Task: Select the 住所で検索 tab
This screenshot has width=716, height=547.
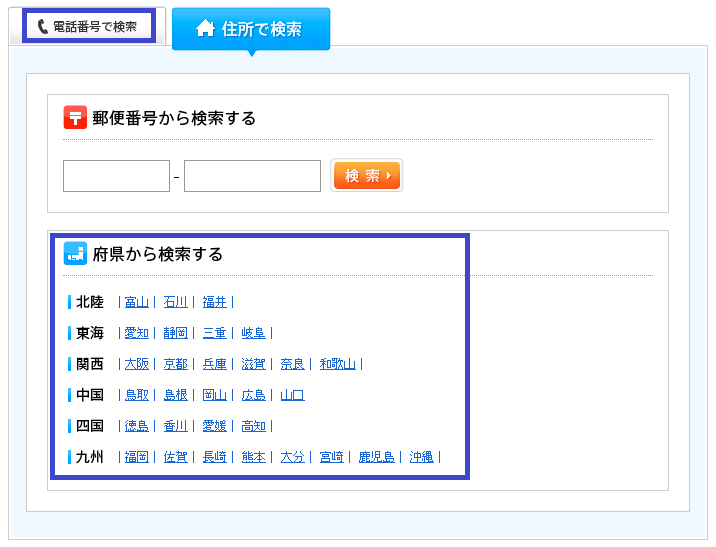Action: pyautogui.click(x=251, y=29)
